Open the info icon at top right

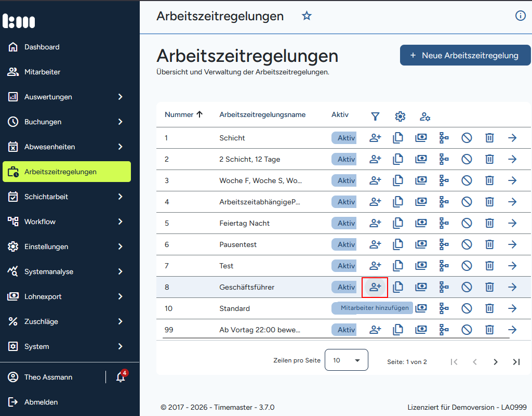521,16
